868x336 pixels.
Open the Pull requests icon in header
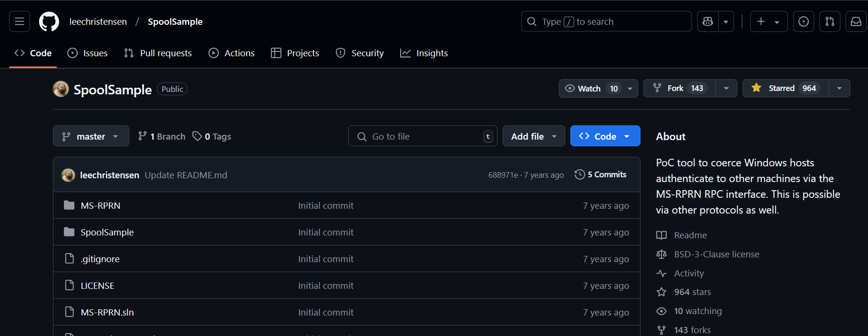[x=829, y=21]
